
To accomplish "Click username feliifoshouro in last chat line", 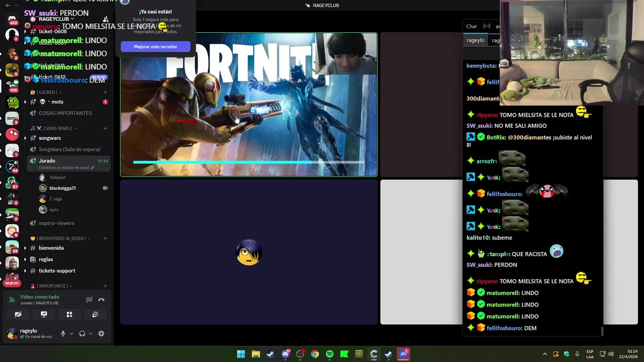I will [x=505, y=328].
